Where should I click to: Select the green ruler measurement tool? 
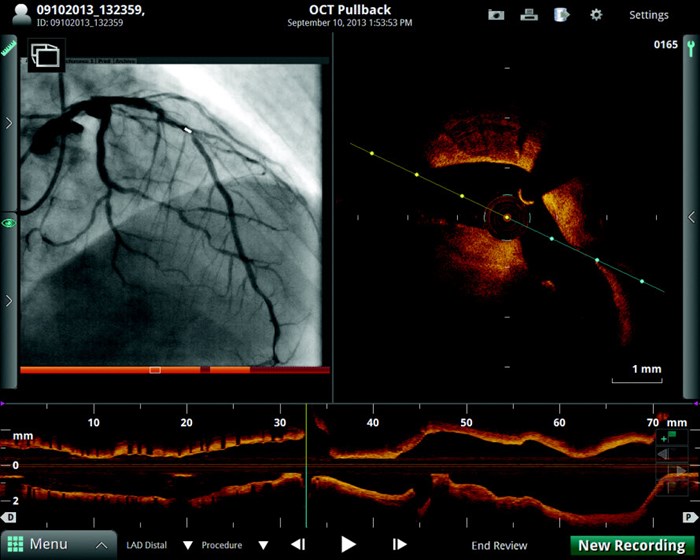tap(8, 48)
